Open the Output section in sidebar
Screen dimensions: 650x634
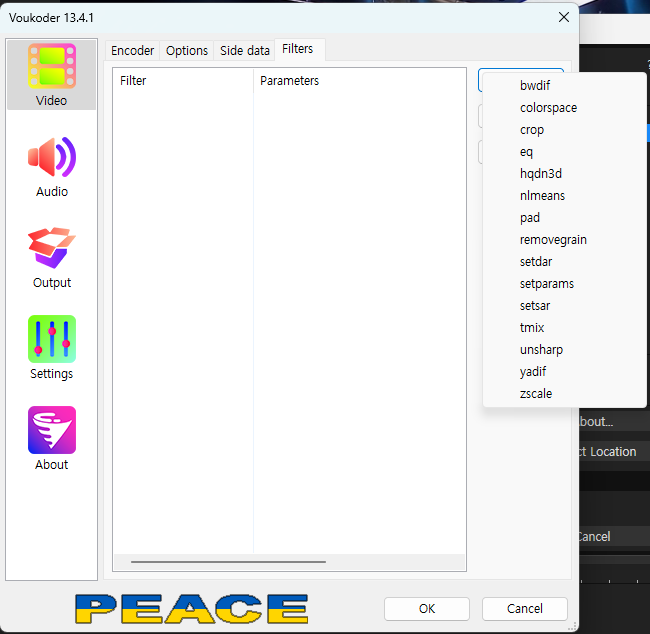pyautogui.click(x=51, y=257)
